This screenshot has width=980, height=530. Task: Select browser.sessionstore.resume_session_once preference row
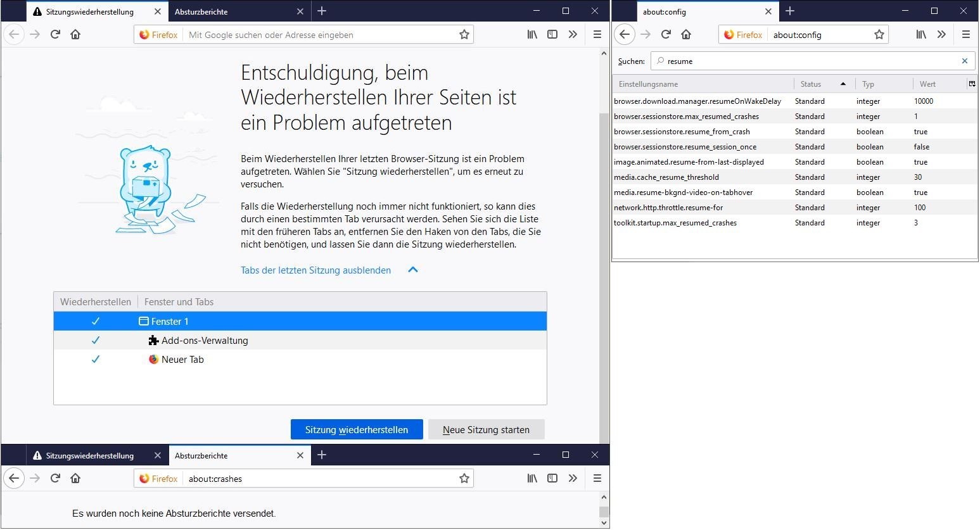click(794, 147)
